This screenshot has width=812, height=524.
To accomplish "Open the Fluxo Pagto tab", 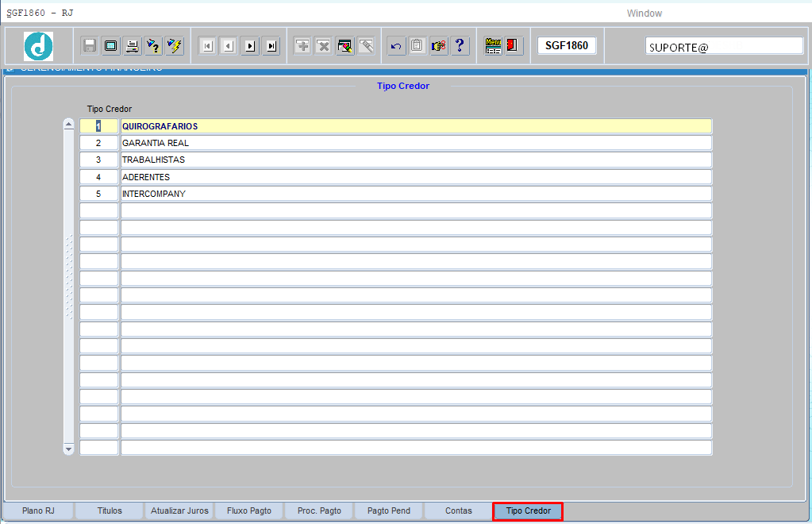I will [x=248, y=511].
